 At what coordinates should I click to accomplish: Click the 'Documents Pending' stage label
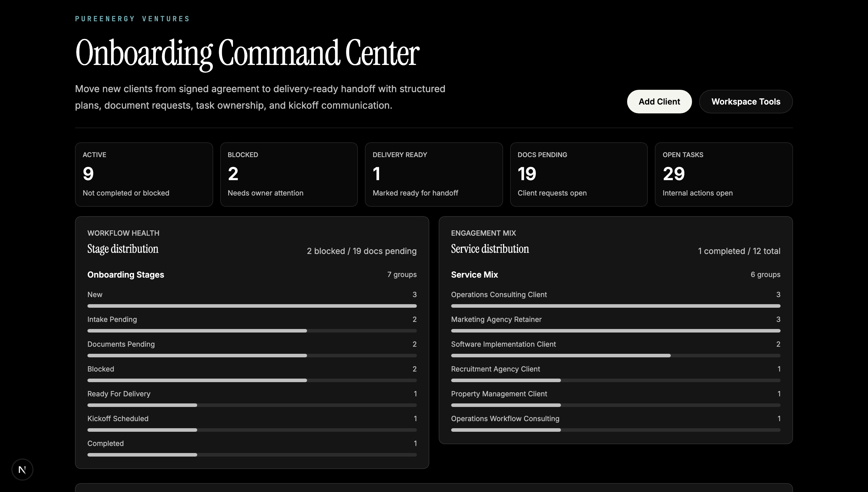(121, 344)
